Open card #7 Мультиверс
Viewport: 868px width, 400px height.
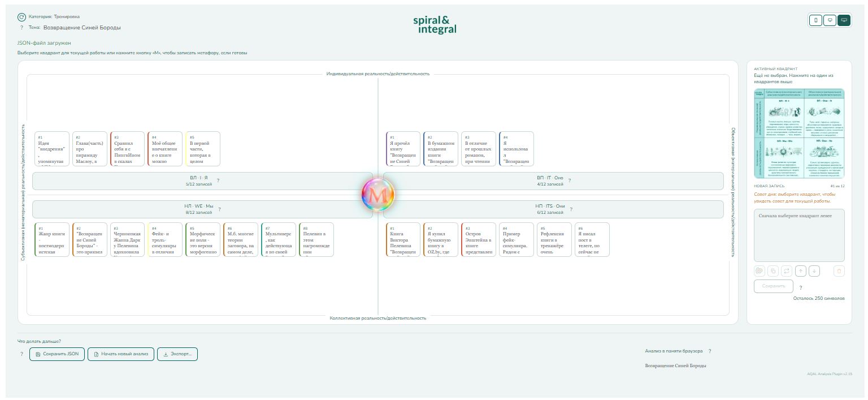[279, 240]
